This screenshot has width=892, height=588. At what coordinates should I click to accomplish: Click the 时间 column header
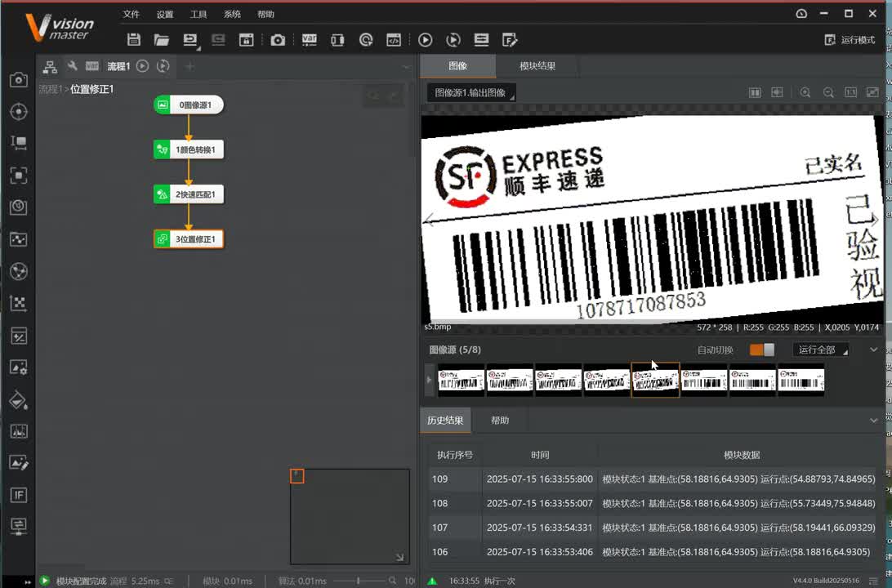tap(540, 455)
